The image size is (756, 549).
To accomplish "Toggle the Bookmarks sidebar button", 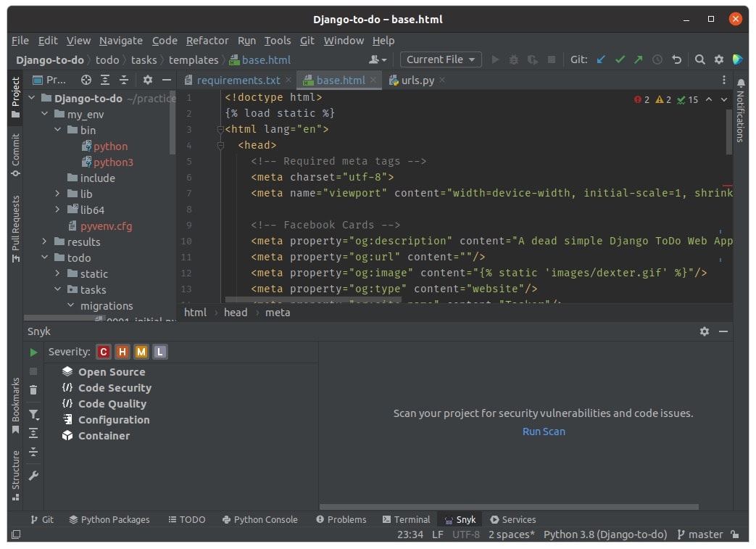I will [15, 405].
